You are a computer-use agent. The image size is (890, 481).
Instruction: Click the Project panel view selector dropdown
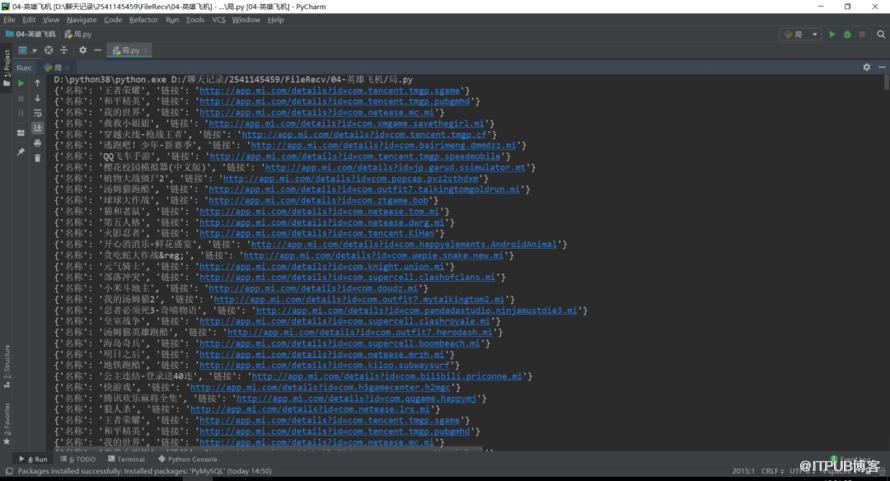pyautogui.click(x=27, y=51)
